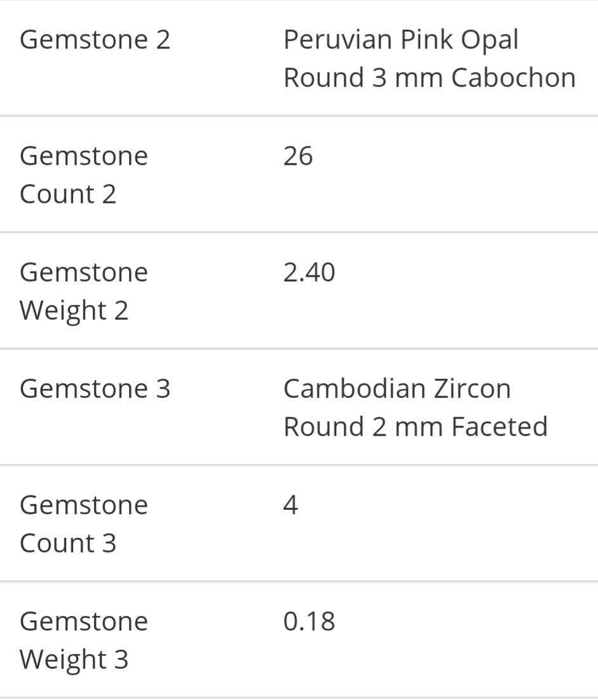
Task: Click the "Gemstone Weight 3" label
Action: (x=83, y=640)
